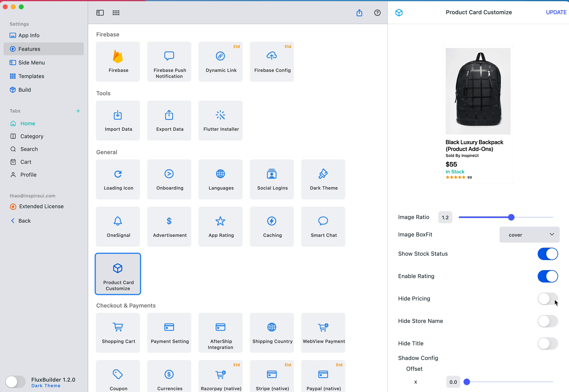Screen dimensions: 569x392
Task: Click the Extended License link
Action: point(41,206)
